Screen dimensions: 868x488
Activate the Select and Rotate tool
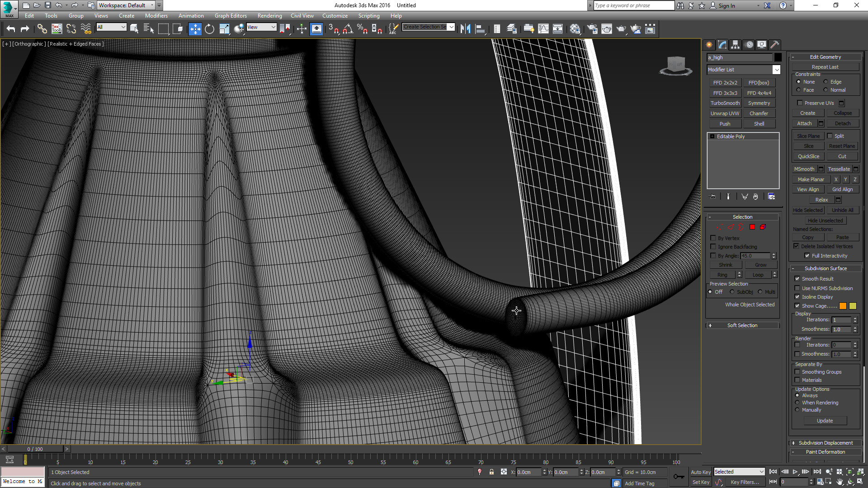[x=209, y=29]
